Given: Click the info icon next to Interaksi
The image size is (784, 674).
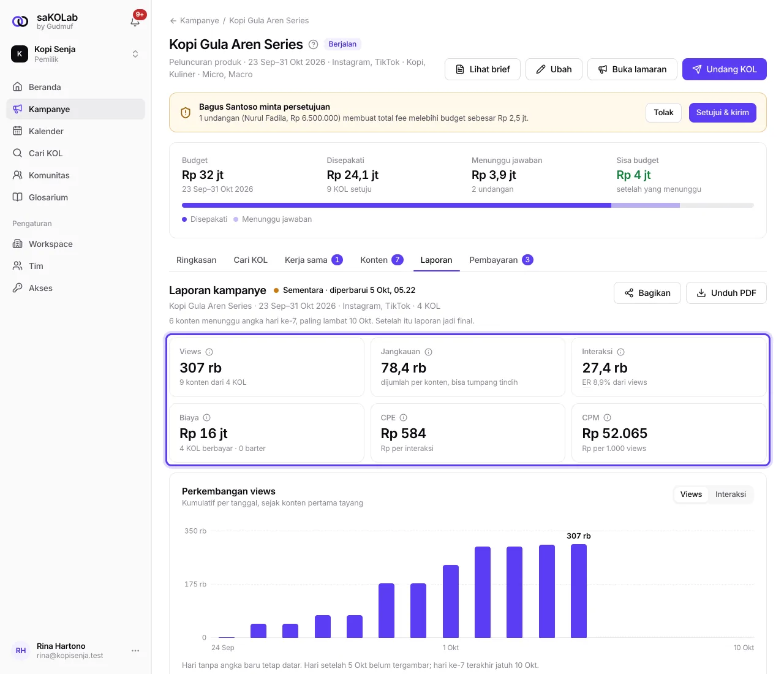Looking at the screenshot, I should (621, 352).
